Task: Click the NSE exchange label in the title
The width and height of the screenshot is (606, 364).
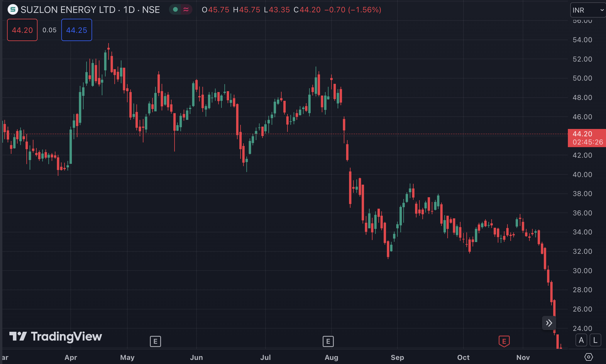Action: 151,10
